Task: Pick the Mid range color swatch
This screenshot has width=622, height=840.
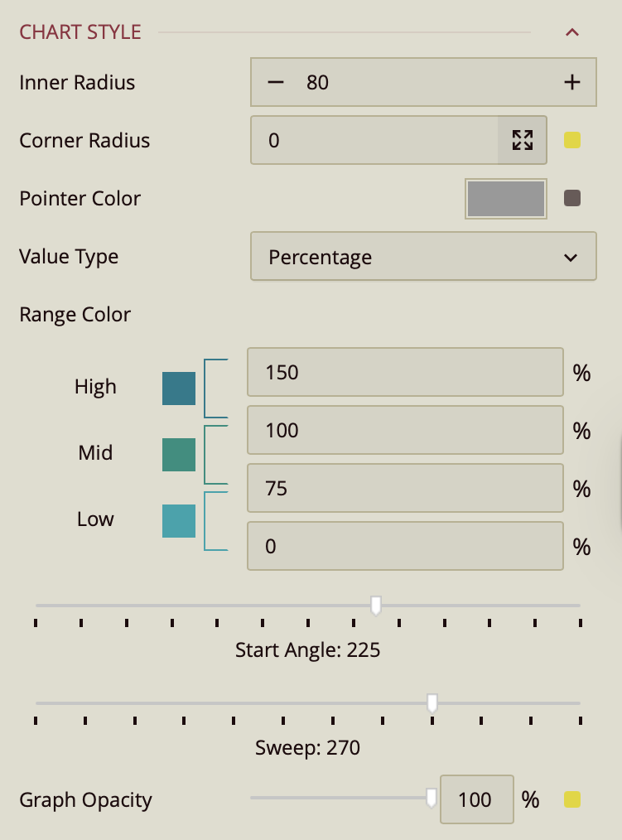Action: coord(179,455)
